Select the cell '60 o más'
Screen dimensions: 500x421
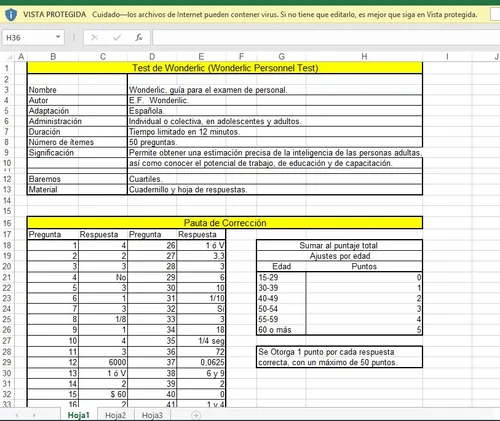(x=281, y=330)
